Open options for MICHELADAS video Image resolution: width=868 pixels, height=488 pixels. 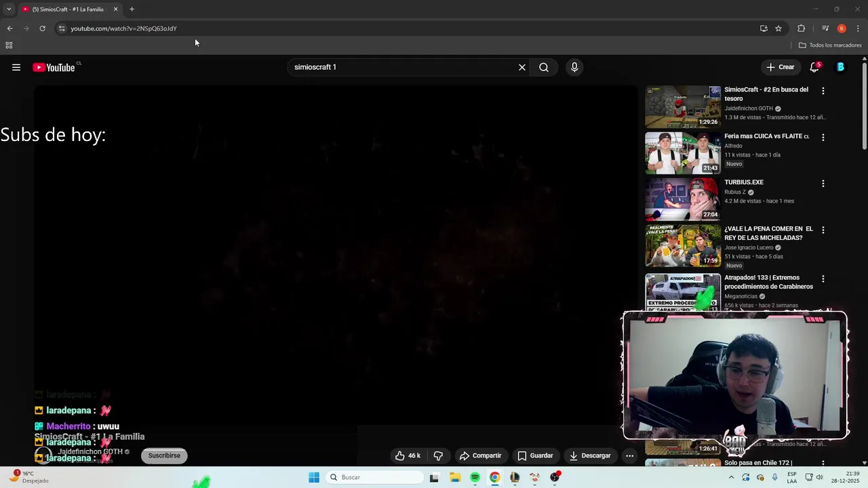(823, 230)
